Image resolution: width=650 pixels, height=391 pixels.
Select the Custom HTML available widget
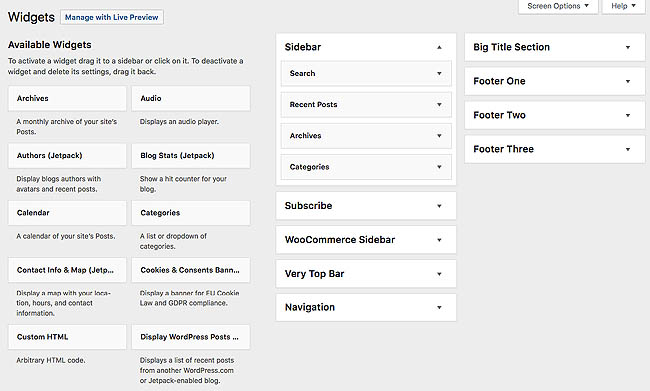click(x=67, y=337)
